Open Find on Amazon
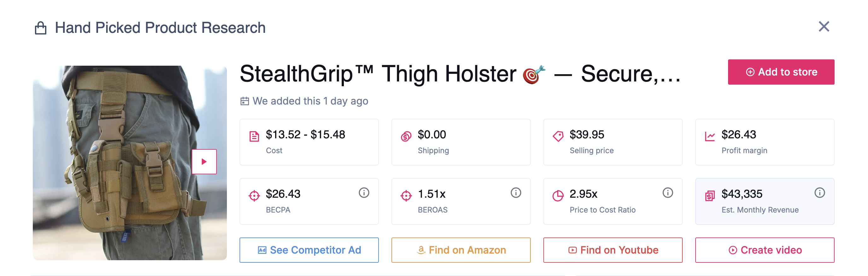 coord(461,250)
